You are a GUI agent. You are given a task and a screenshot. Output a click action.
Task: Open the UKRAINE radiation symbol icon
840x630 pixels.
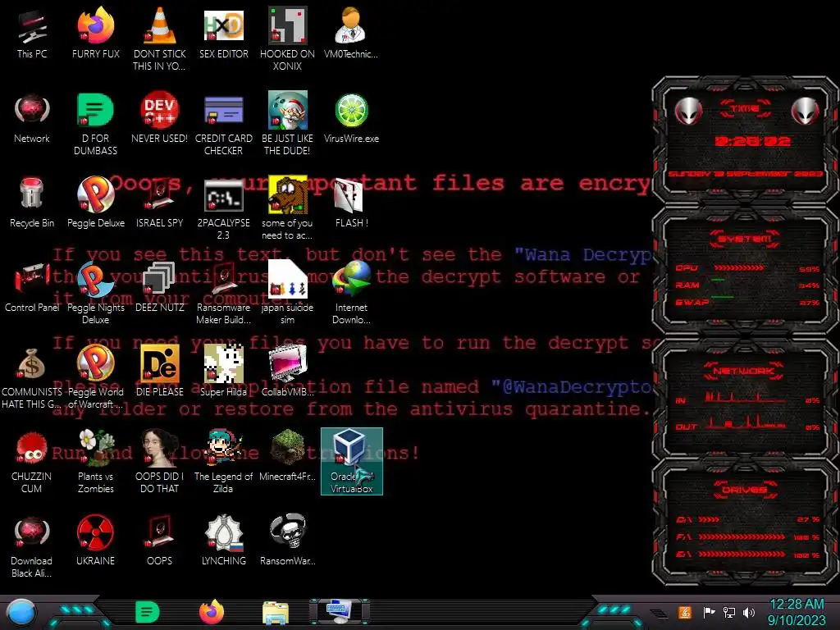(x=95, y=541)
